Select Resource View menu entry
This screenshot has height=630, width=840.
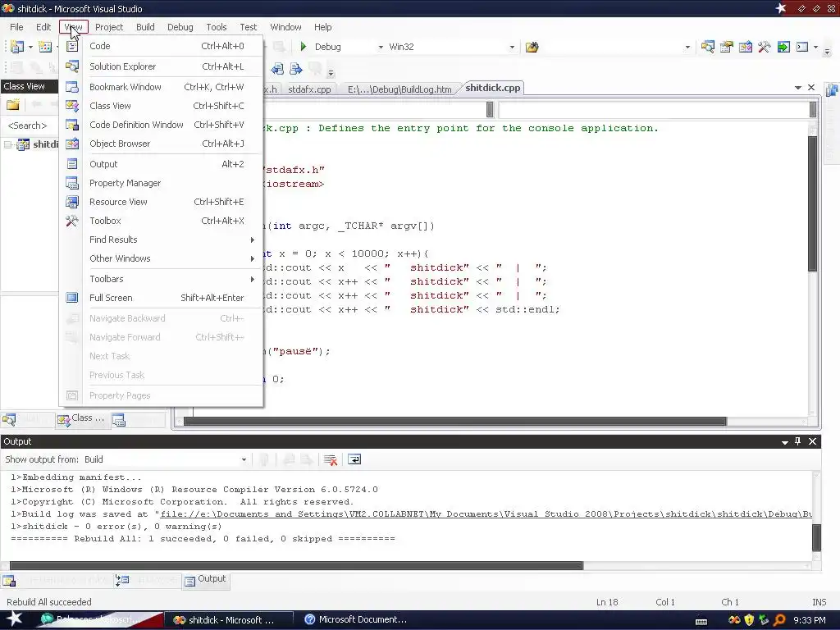pos(162,202)
